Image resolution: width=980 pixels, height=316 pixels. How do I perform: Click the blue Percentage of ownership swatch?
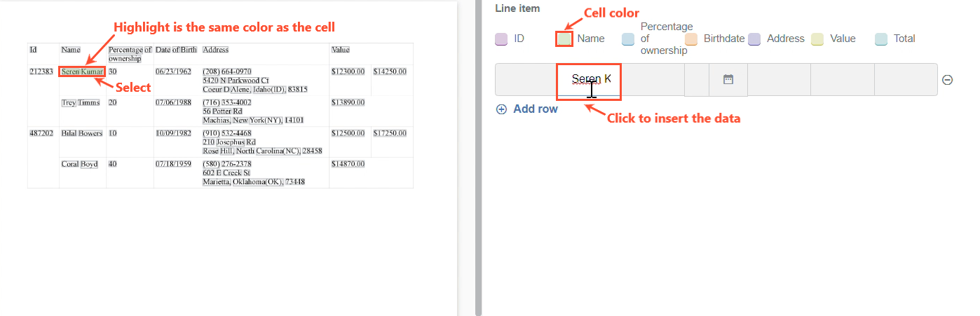(628, 39)
